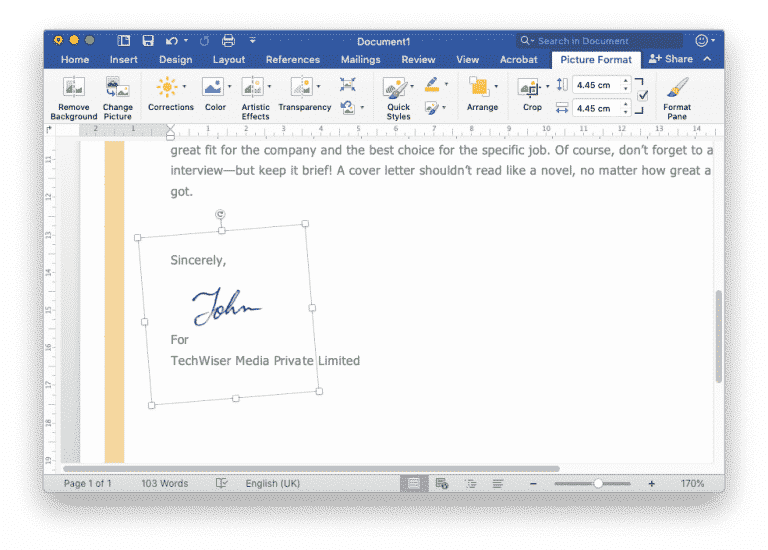This screenshot has height=550, width=768.
Task: Click the Redo icon
Action: coord(205,41)
